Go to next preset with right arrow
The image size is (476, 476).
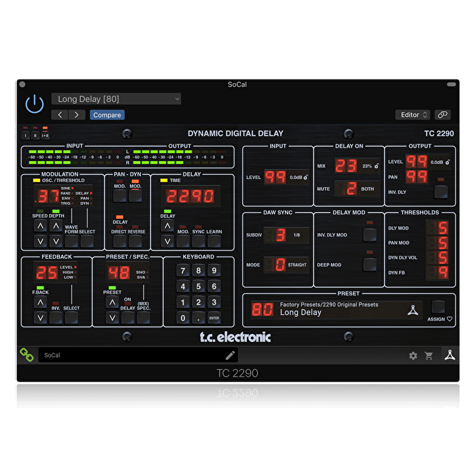point(76,115)
